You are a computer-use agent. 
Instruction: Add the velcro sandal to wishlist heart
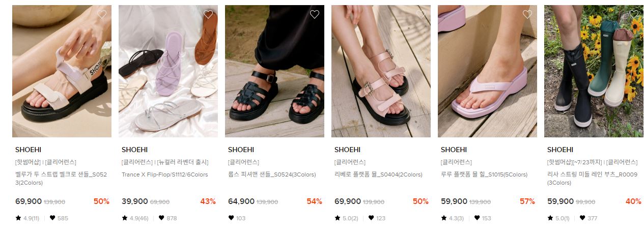pos(102,14)
